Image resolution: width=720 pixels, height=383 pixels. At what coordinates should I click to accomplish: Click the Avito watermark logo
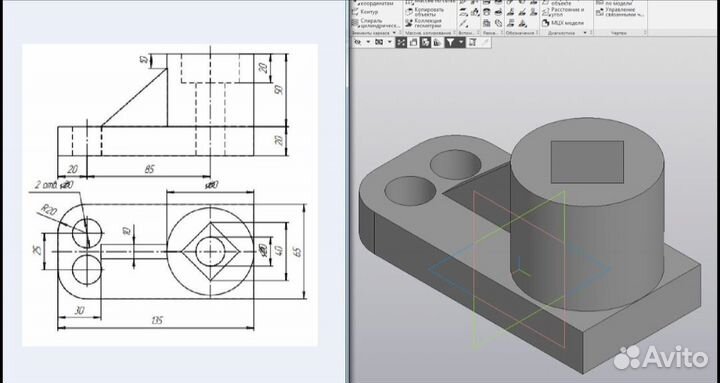coord(661,357)
